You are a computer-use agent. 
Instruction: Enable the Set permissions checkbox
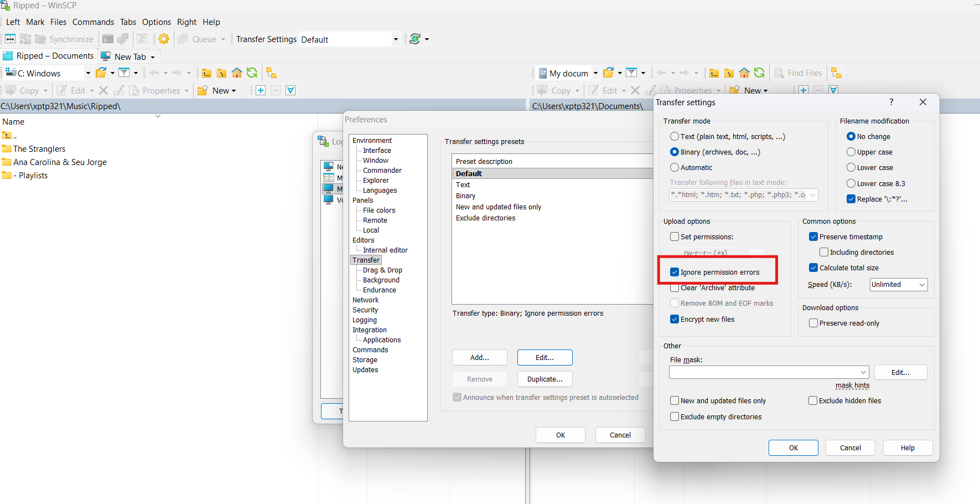[675, 236]
